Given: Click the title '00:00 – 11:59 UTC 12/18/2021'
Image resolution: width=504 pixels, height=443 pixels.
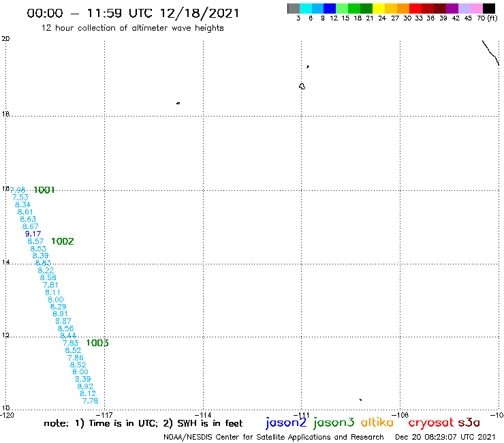Looking at the screenshot, I should click(133, 13).
